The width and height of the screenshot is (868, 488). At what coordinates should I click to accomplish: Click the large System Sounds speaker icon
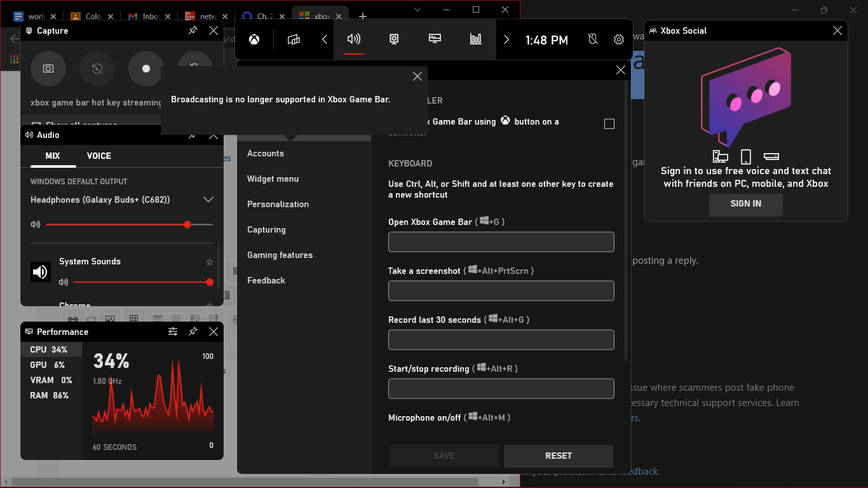[41, 272]
